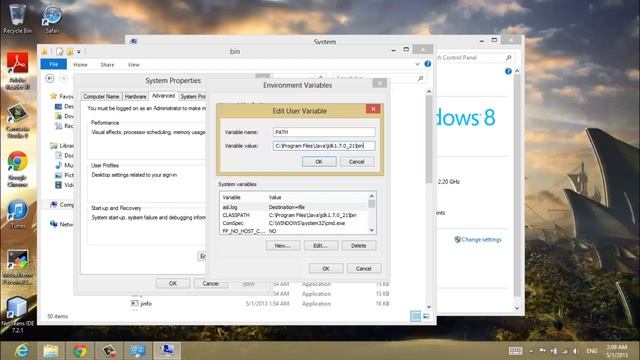Click the System window taskbar icon
The width and height of the screenshot is (640, 360).
[167, 351]
